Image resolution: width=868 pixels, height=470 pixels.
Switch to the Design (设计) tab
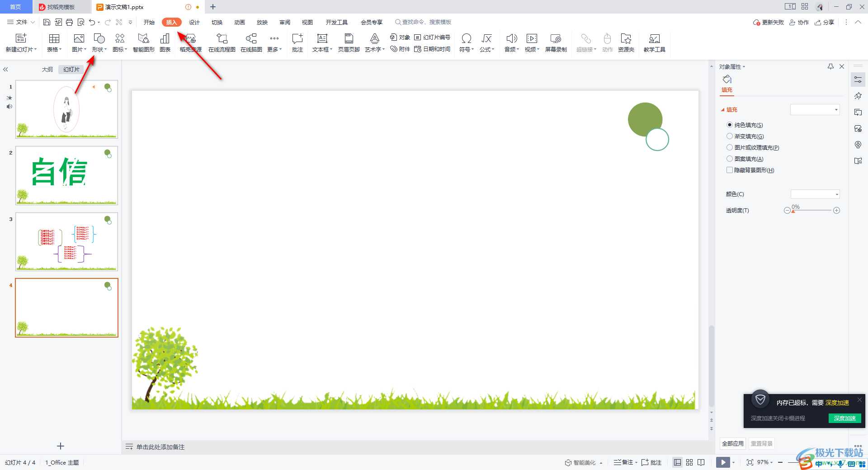point(194,22)
